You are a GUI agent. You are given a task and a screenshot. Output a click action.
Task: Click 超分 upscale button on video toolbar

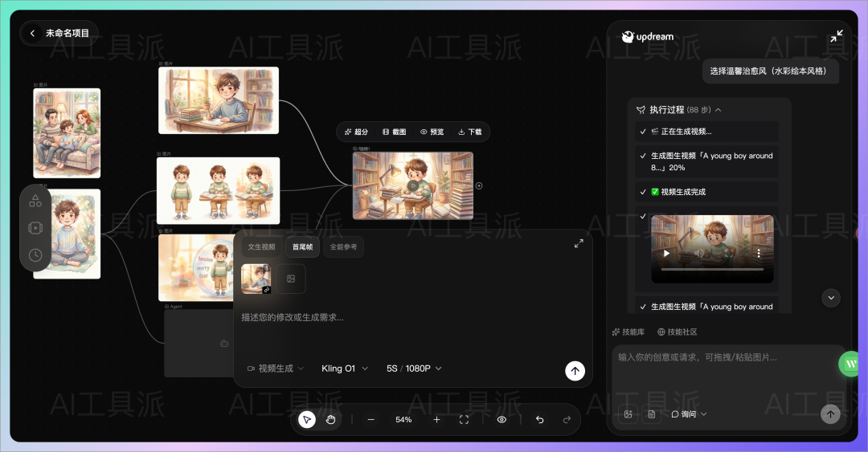coord(356,132)
